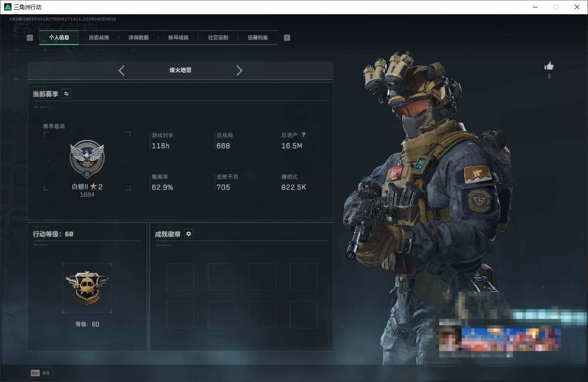The height and width of the screenshot is (382, 588).
Task: Open the gear settings beside 成就徽章
Action: click(189, 234)
